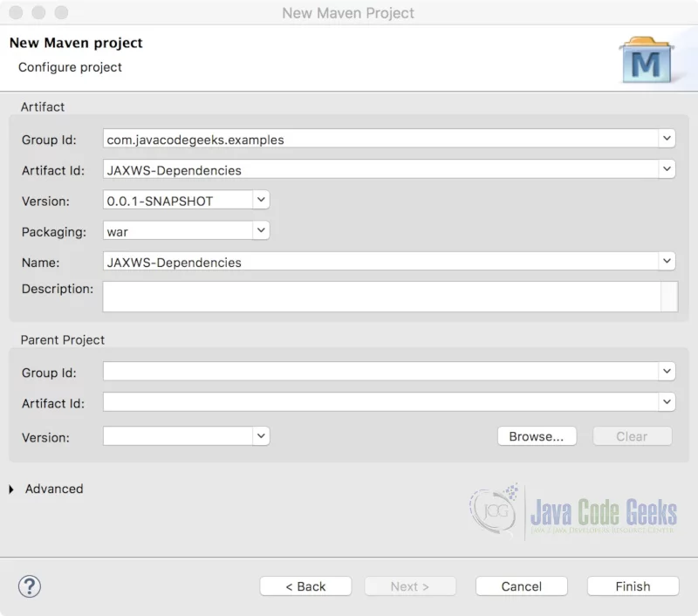Screen dimensions: 698x616
Task: Click the "Name:" label
Action: (x=40, y=263)
